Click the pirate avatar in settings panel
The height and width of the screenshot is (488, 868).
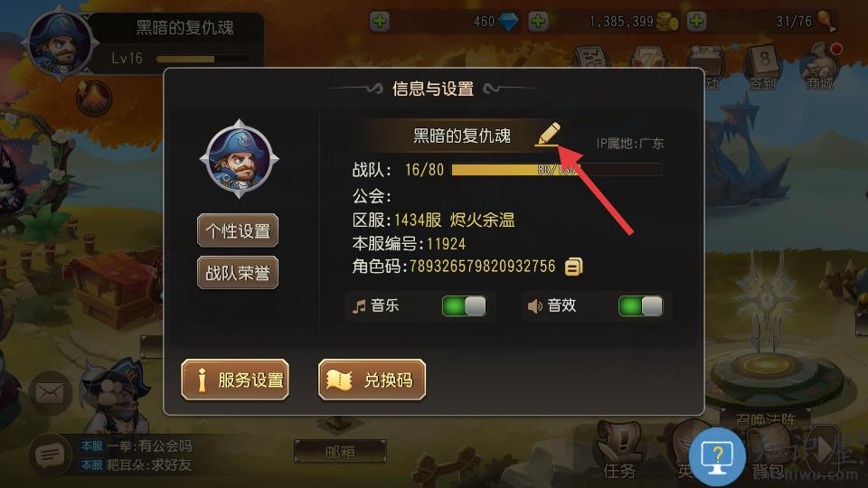pos(239,159)
